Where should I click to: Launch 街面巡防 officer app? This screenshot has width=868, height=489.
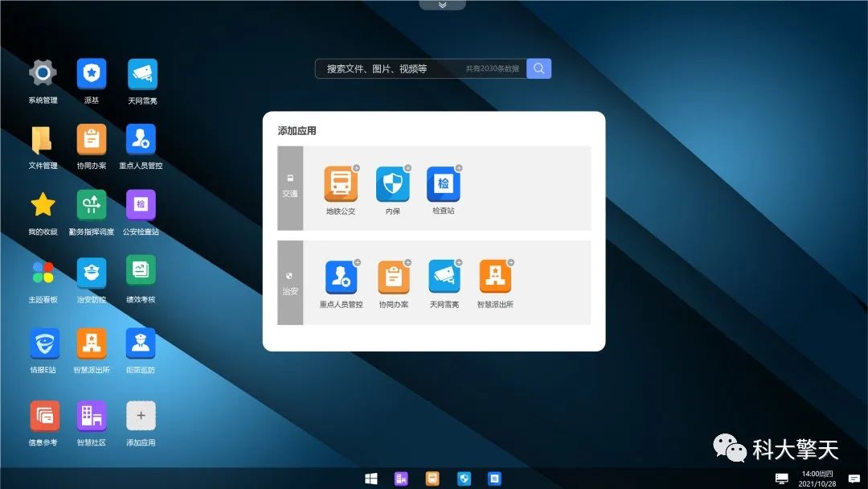coord(141,343)
